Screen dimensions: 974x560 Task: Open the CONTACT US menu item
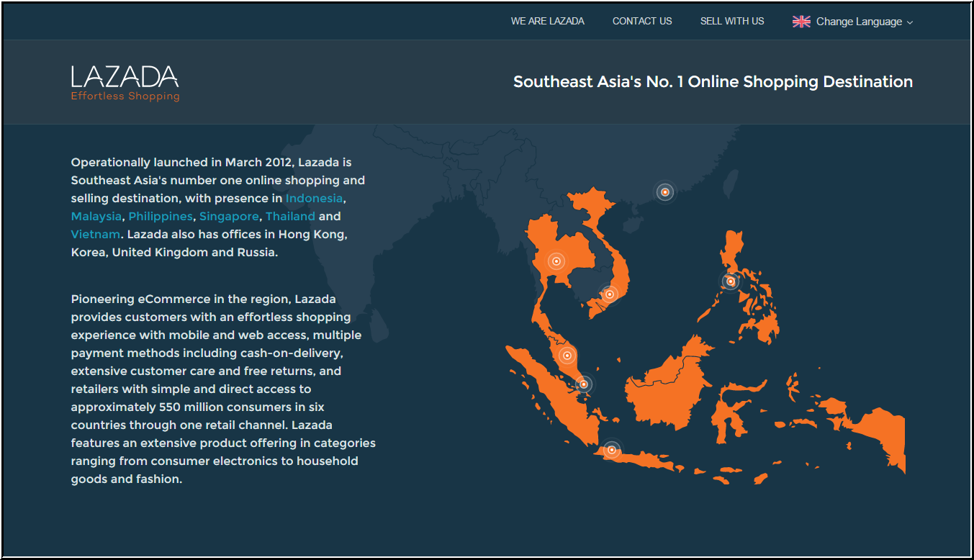[642, 22]
